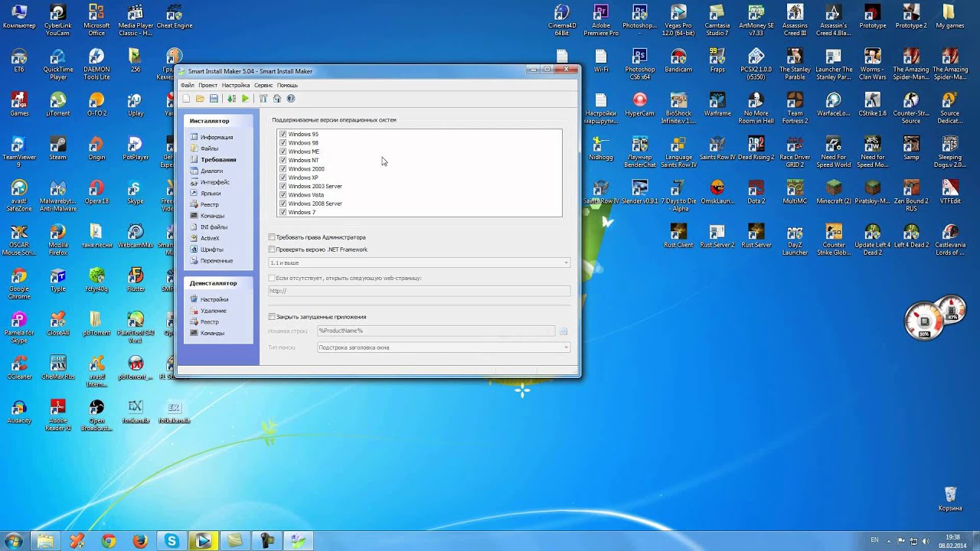Image resolution: width=980 pixels, height=551 pixels.
Task: Select the Dota 2 desktop icon
Action: (756, 192)
